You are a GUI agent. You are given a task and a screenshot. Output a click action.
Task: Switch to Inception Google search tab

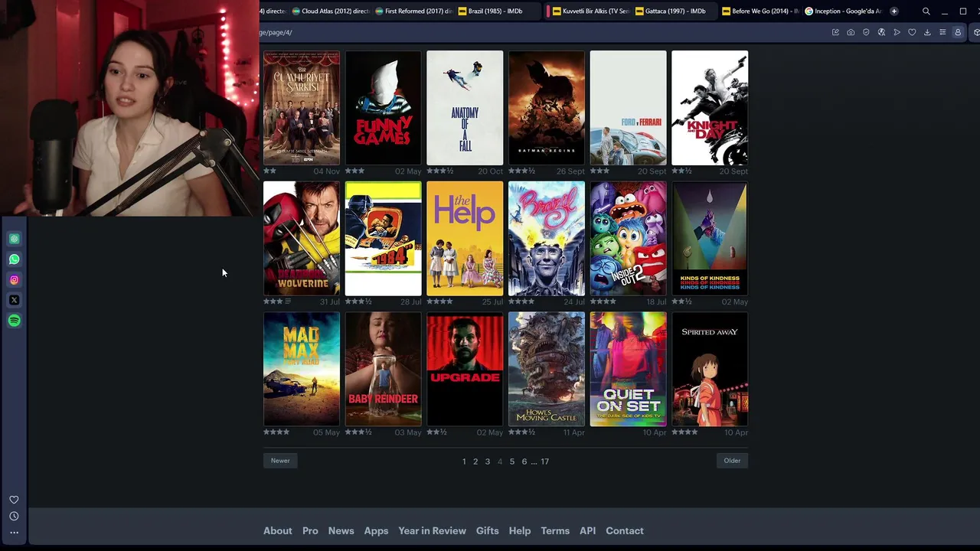(x=843, y=11)
